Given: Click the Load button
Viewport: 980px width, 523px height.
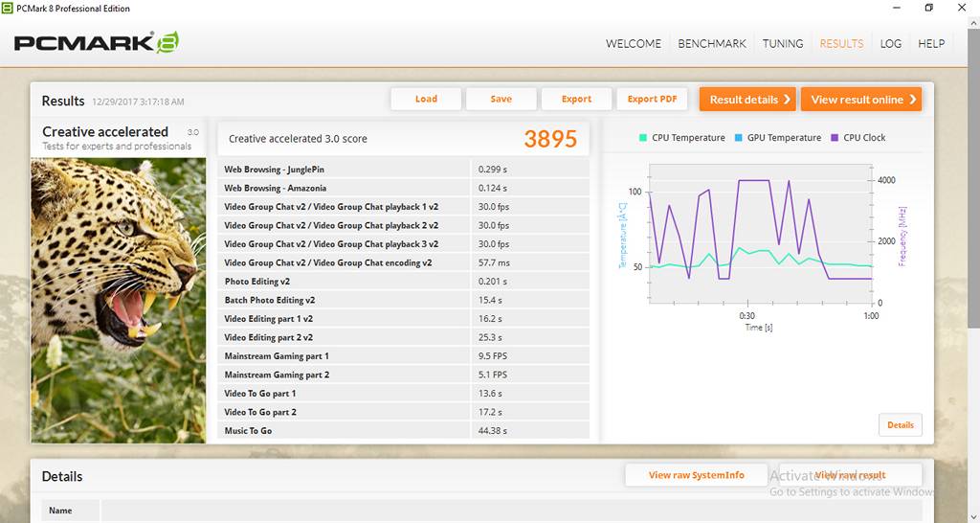Looking at the screenshot, I should tap(426, 99).
